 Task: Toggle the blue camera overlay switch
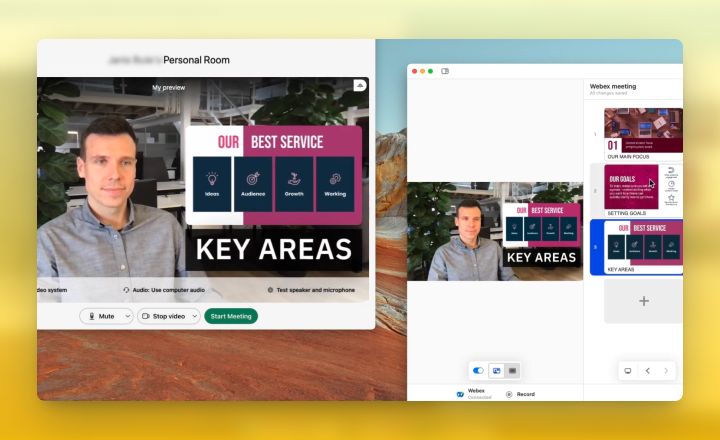coord(478,370)
